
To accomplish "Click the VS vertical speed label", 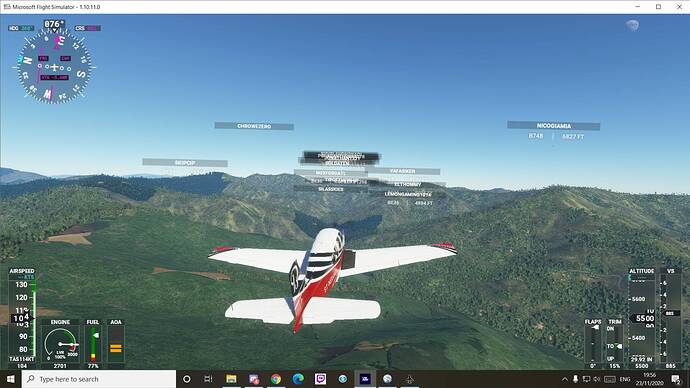I will coord(671,271).
